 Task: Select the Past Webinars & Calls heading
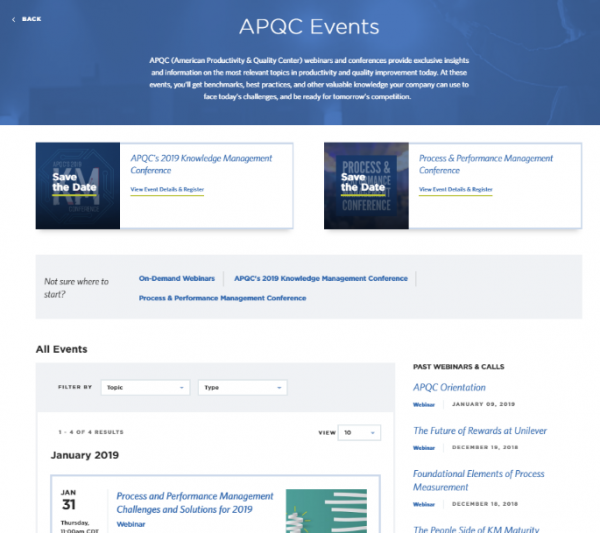(x=458, y=367)
